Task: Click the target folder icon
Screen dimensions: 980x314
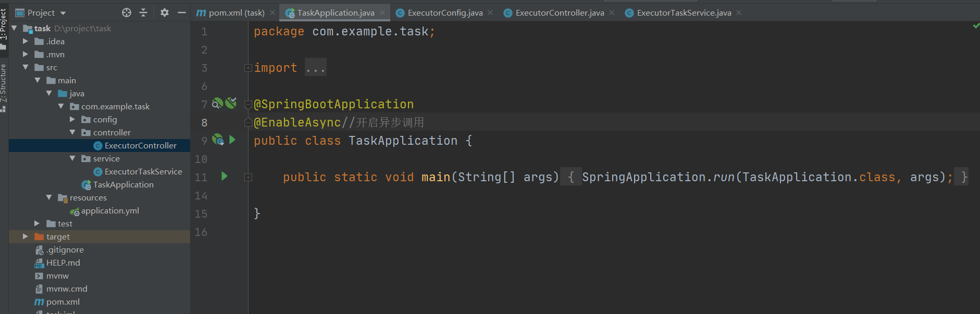Action: point(39,236)
